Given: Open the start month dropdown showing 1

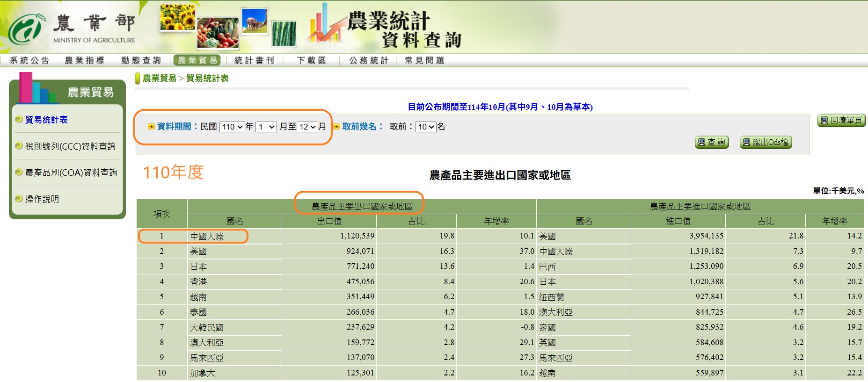Looking at the screenshot, I should coord(266,127).
